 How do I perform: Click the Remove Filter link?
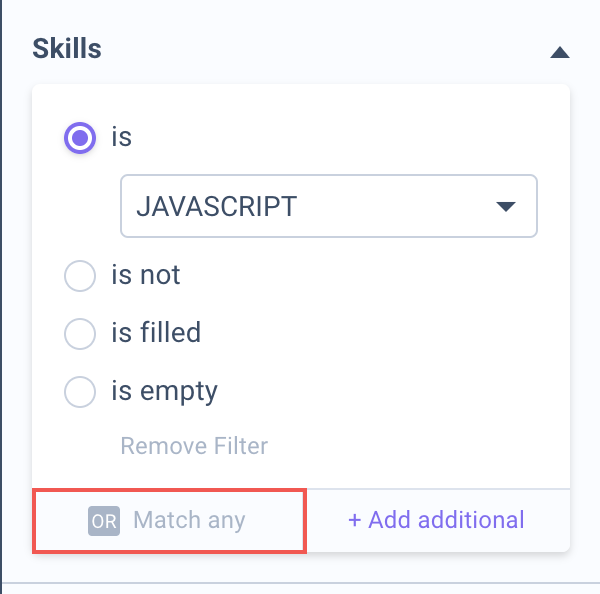194,445
